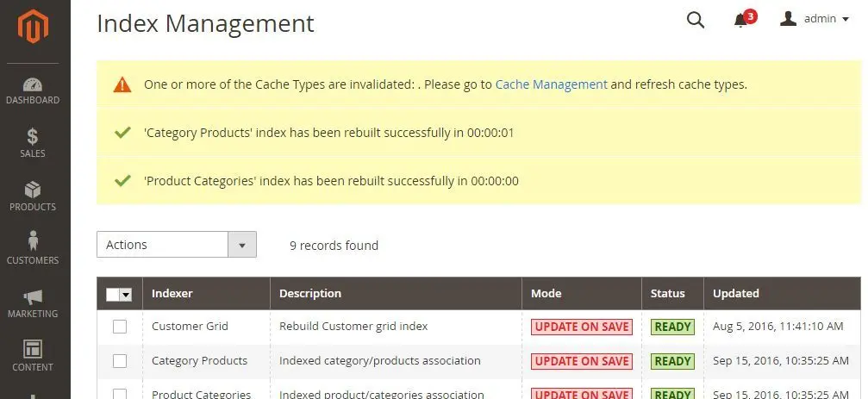Check the Category Products row checkbox
Image resolution: width=868 pixels, height=399 pixels.
click(120, 361)
